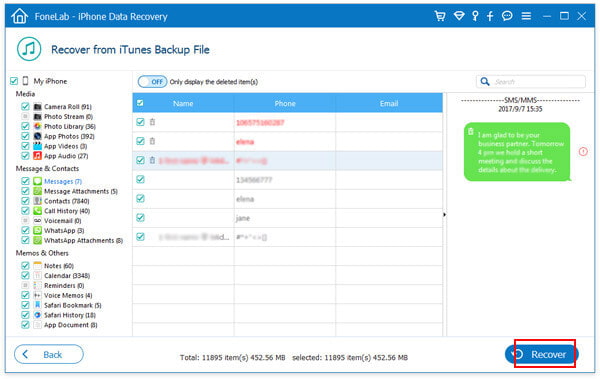Select Photo Stream (0) category
This screenshot has height=379, width=600.
point(68,117)
